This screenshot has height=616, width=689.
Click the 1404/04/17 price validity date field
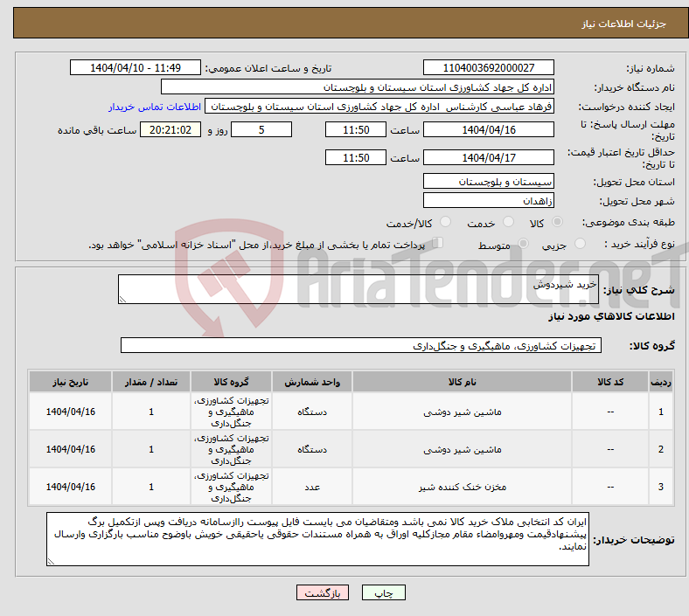tap(489, 157)
